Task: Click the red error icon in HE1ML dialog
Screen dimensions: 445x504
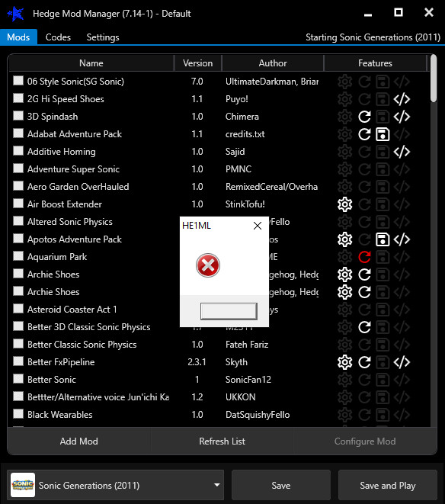Action: (x=208, y=265)
